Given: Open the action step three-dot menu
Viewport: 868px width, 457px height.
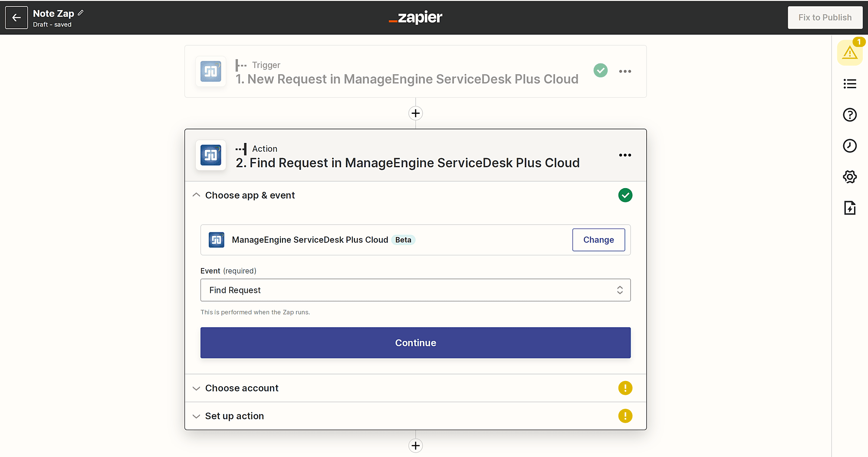Looking at the screenshot, I should tap(625, 155).
